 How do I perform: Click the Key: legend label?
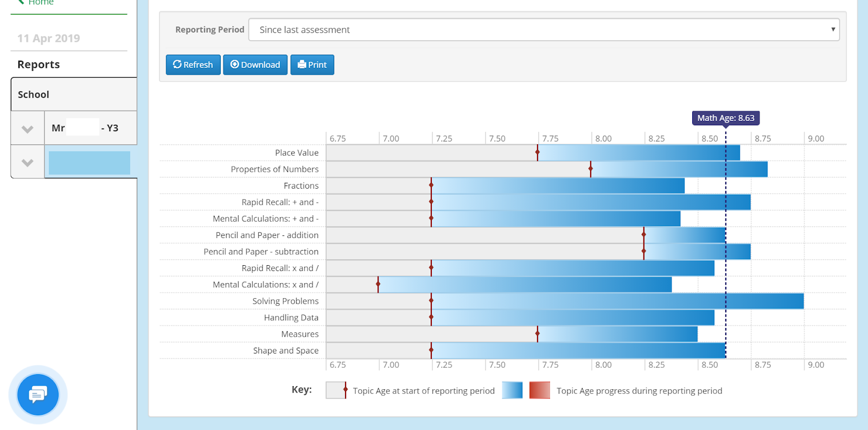(302, 389)
